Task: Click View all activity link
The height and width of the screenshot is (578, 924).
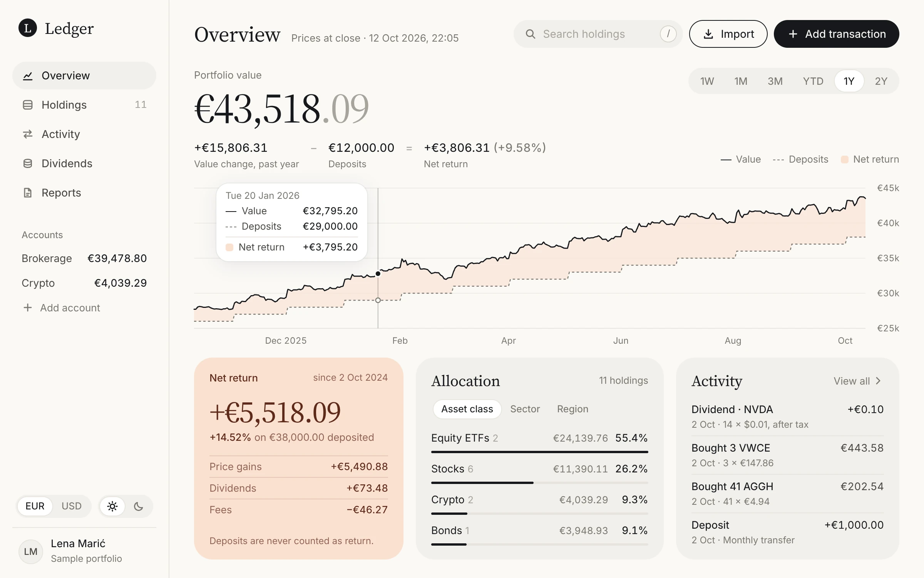Action: click(x=857, y=381)
